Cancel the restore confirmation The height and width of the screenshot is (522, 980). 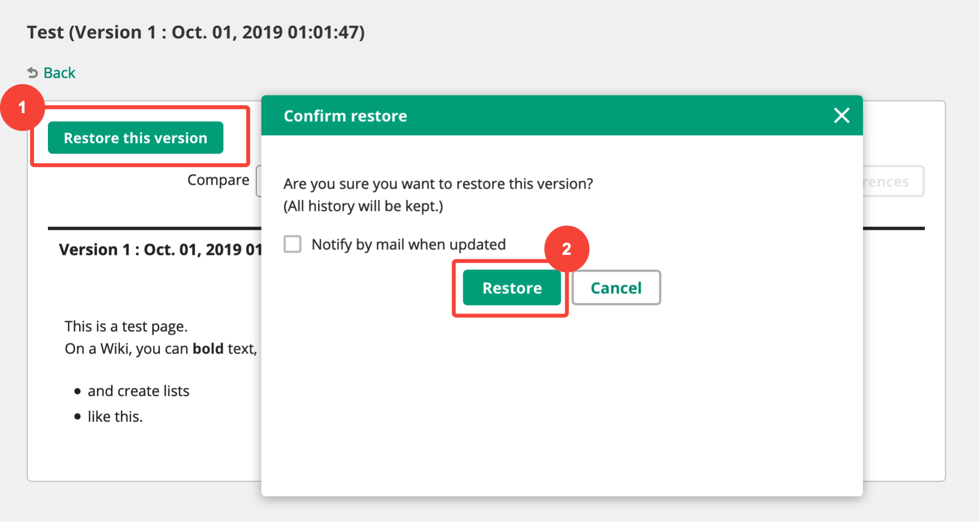tap(616, 288)
